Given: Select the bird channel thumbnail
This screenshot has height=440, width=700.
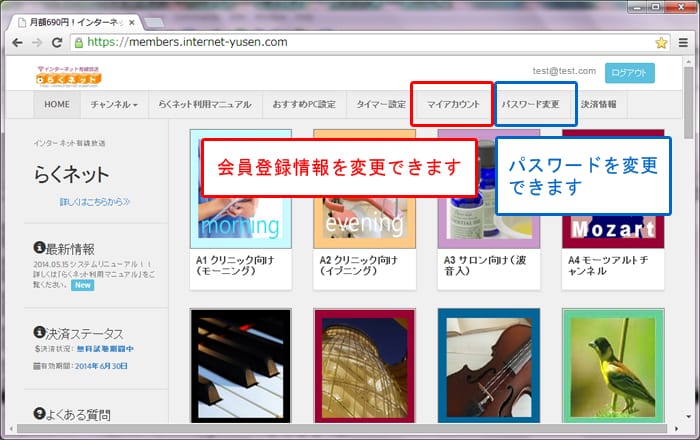Looking at the screenshot, I should tap(613, 365).
